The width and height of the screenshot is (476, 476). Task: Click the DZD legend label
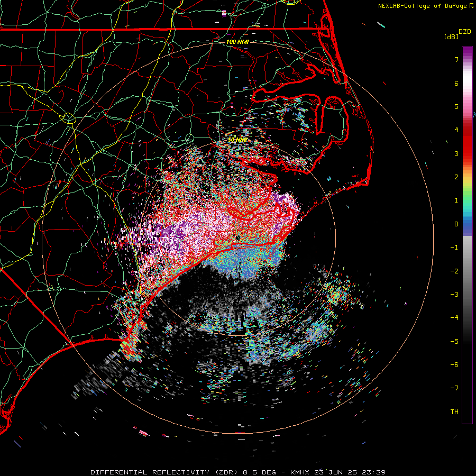point(465,32)
